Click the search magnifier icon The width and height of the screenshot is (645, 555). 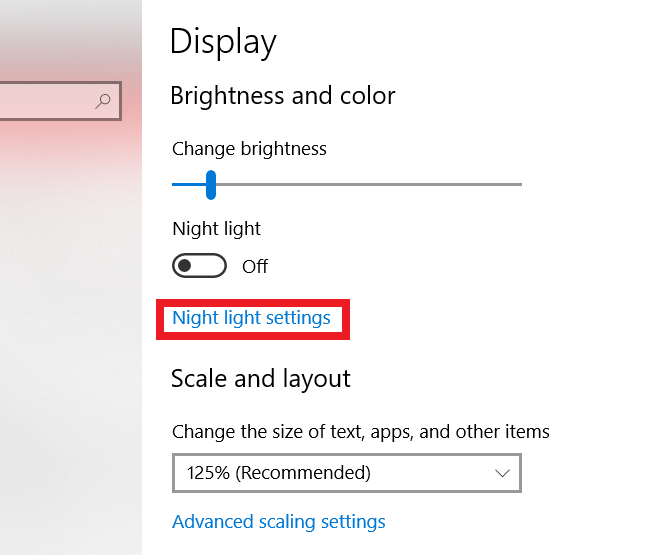(x=103, y=100)
